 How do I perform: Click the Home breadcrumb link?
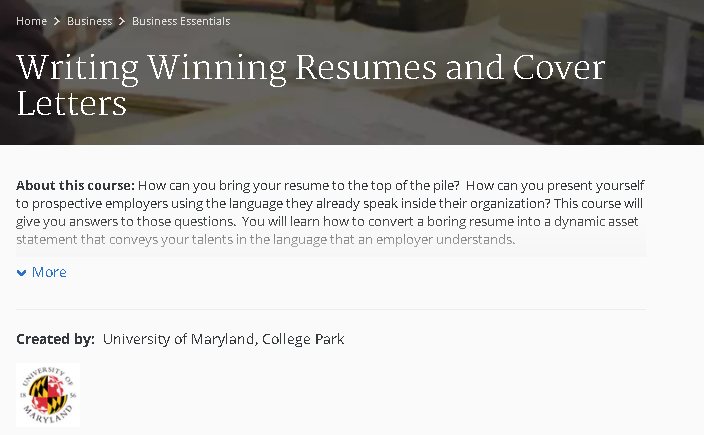coord(31,21)
